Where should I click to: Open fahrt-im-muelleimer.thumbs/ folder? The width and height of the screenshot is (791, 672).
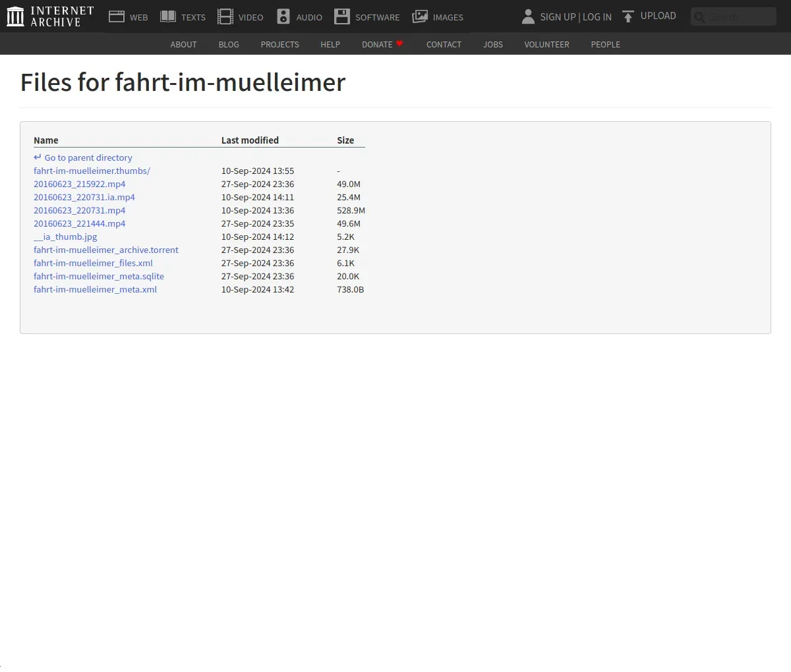tap(92, 171)
